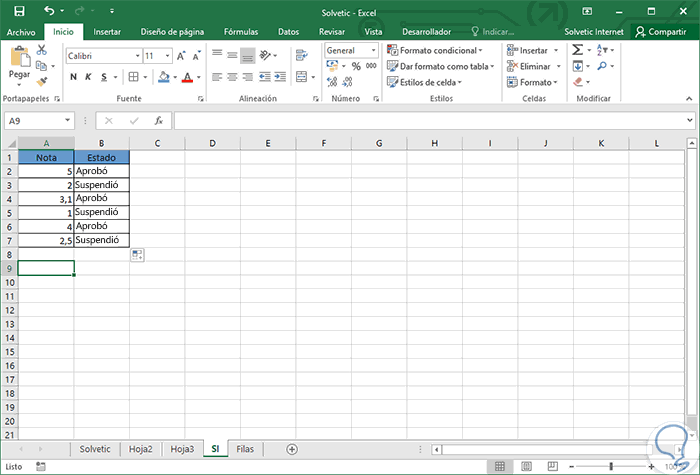Screen dimensions: 700x475
Task: Click the borders icon in Fuente group
Action: [x=133, y=77]
